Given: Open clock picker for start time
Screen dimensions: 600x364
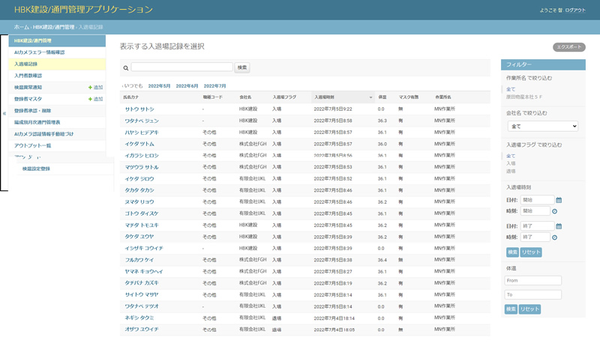Looking at the screenshot, I should coord(555,211).
